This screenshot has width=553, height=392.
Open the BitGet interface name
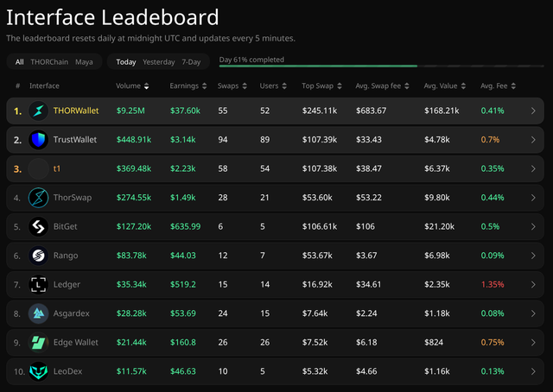[x=66, y=226]
